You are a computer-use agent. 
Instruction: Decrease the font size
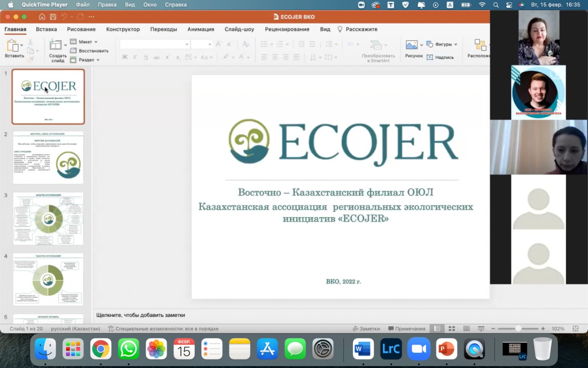(x=229, y=44)
